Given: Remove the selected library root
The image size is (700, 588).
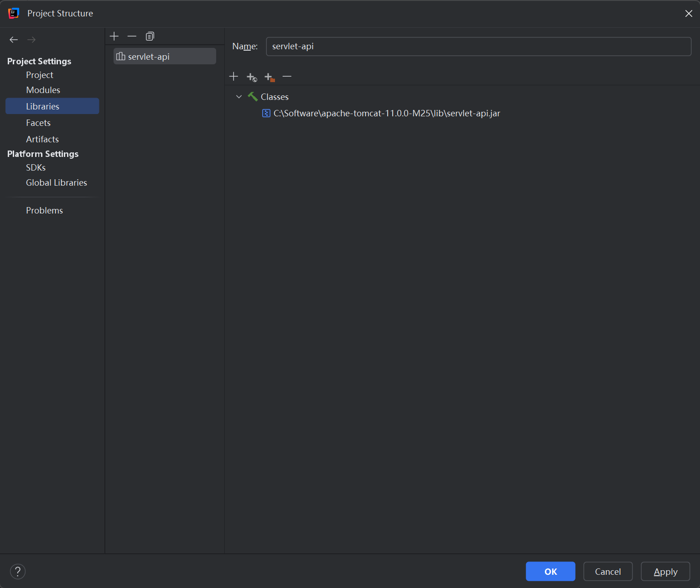Looking at the screenshot, I should coord(287,77).
